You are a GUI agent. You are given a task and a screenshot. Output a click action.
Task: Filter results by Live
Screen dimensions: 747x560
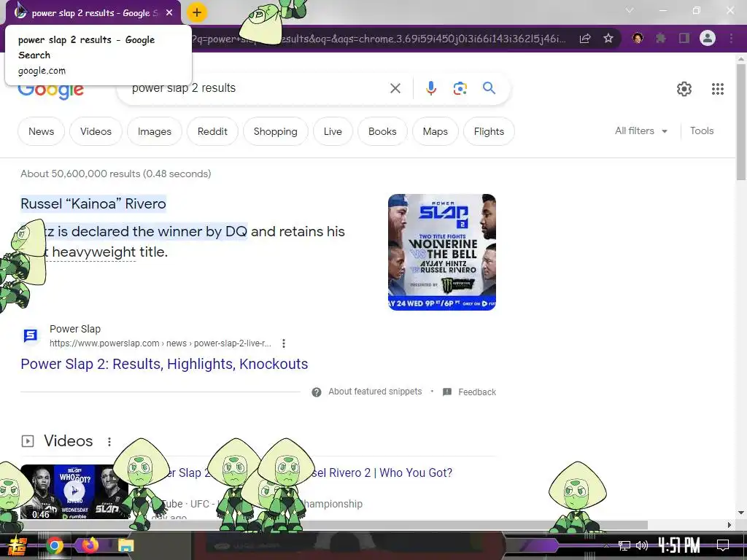(333, 131)
